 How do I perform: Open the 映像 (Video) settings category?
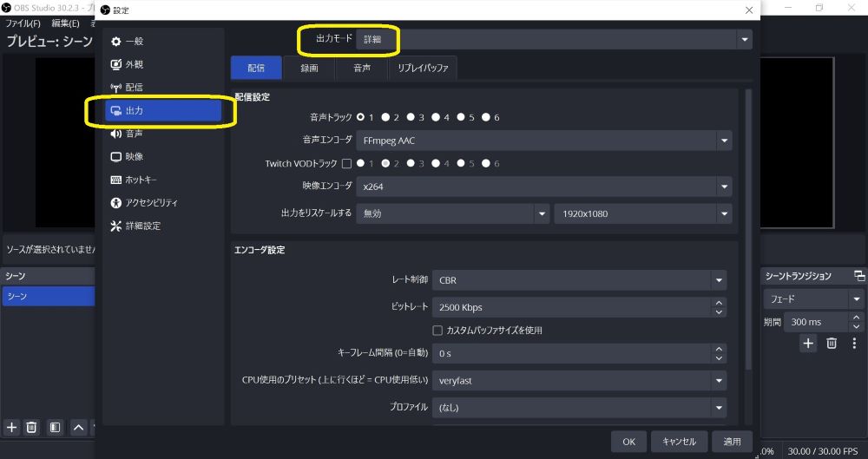pyautogui.click(x=163, y=157)
